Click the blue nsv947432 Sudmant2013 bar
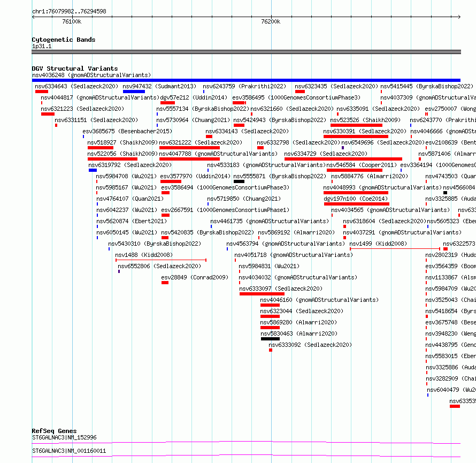This screenshot has height=463, width=476. [x=134, y=92]
